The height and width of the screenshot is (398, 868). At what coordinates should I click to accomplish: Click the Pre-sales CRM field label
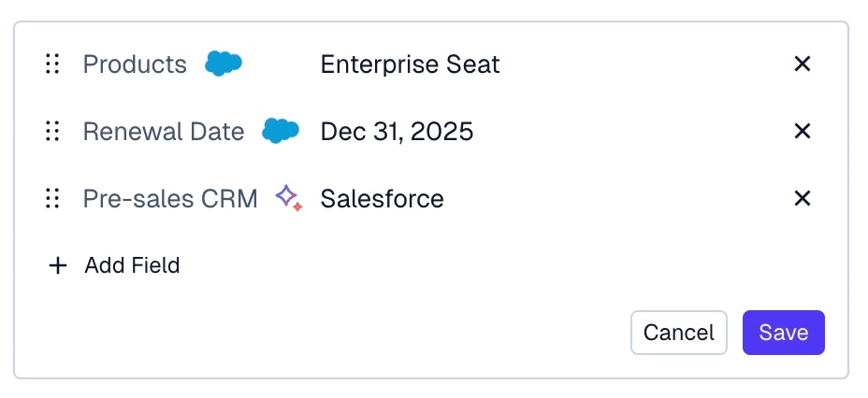(x=170, y=198)
